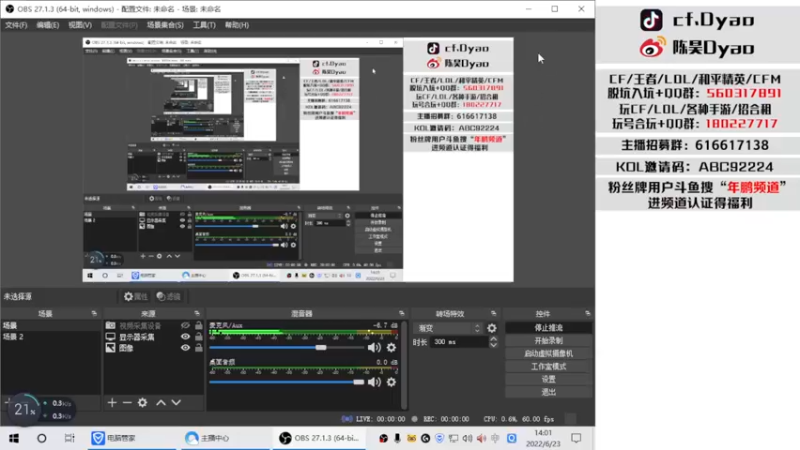Open the 渐变 transition type dropdown

coord(447,329)
